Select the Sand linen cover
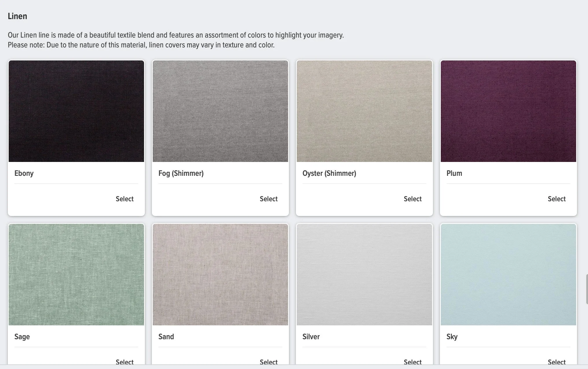This screenshot has width=588, height=369. pos(268,361)
